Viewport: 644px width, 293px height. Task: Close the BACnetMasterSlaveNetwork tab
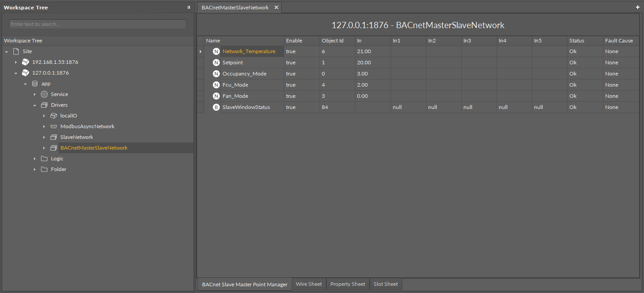click(x=276, y=8)
